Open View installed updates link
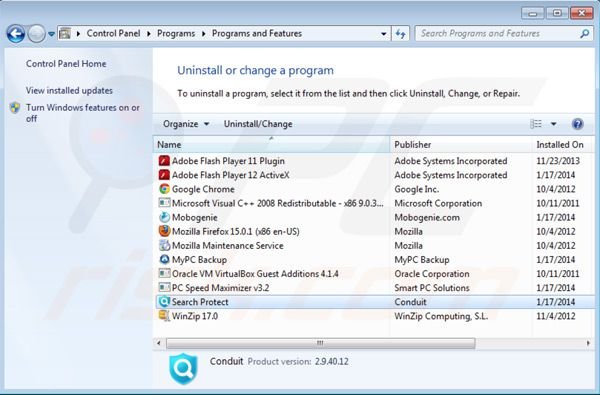The height and width of the screenshot is (395, 600). (x=69, y=91)
